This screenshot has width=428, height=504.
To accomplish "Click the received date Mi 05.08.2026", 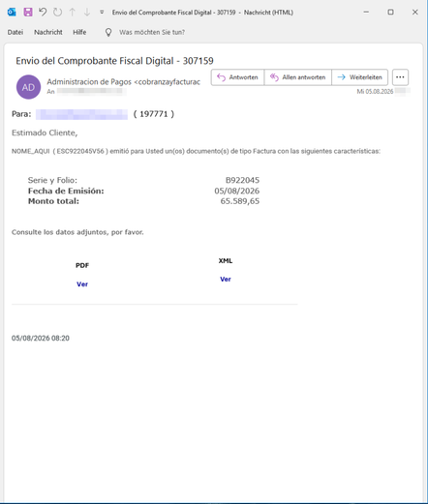I will click(375, 92).
